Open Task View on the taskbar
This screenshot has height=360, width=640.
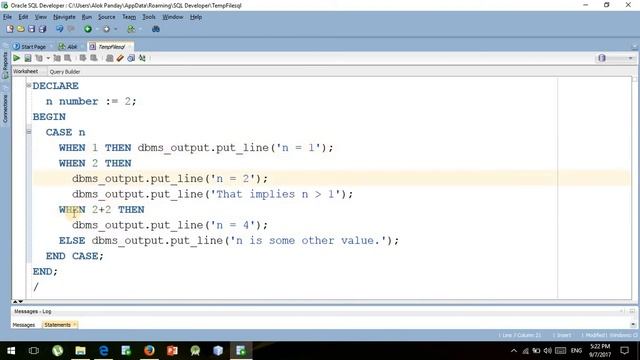(34, 351)
